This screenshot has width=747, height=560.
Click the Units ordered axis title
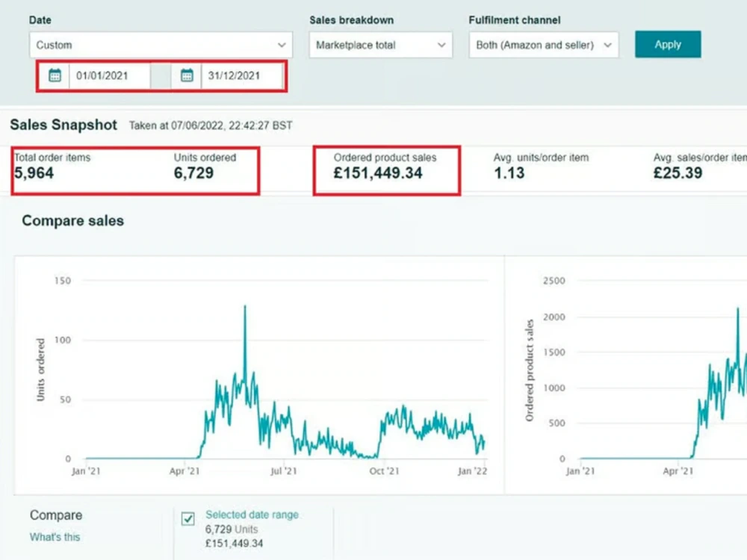[x=40, y=370]
